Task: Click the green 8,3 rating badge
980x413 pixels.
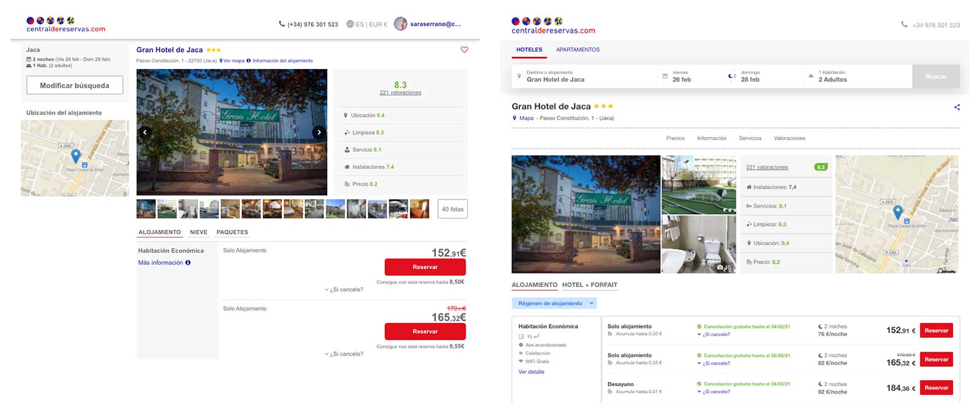Action: click(821, 167)
